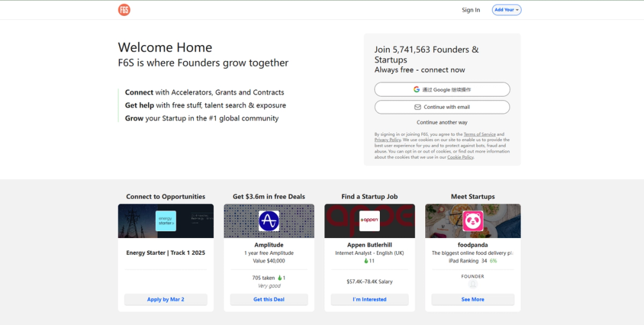Click the $57.4K–78.4K Salary text
Image resolution: width=644 pixels, height=325 pixels.
(x=369, y=282)
